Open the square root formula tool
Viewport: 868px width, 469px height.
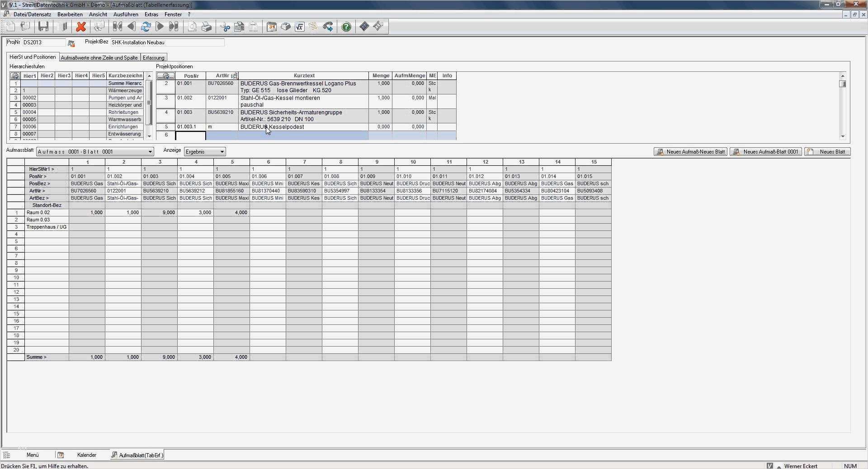point(300,27)
